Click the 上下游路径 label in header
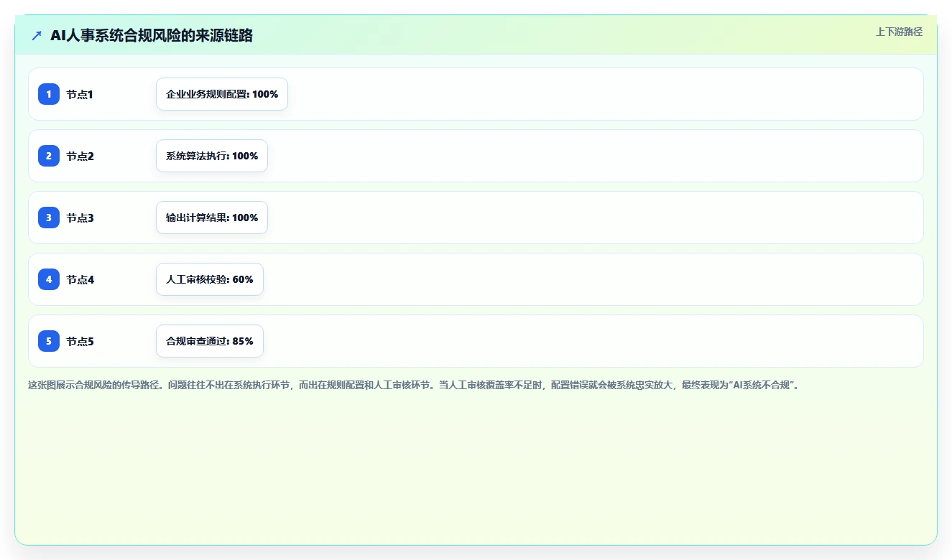 pos(899,32)
